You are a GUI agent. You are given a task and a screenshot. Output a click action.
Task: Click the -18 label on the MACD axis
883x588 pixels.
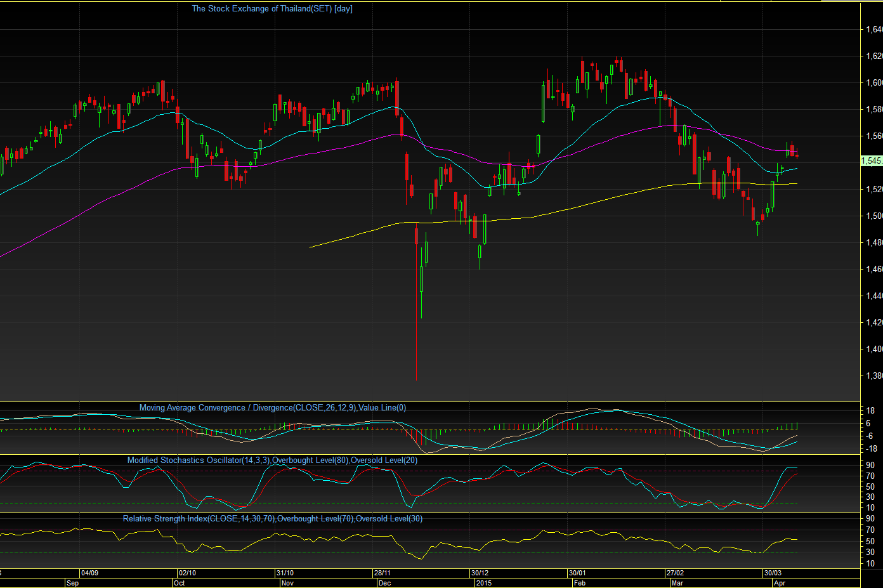pyautogui.click(x=871, y=449)
